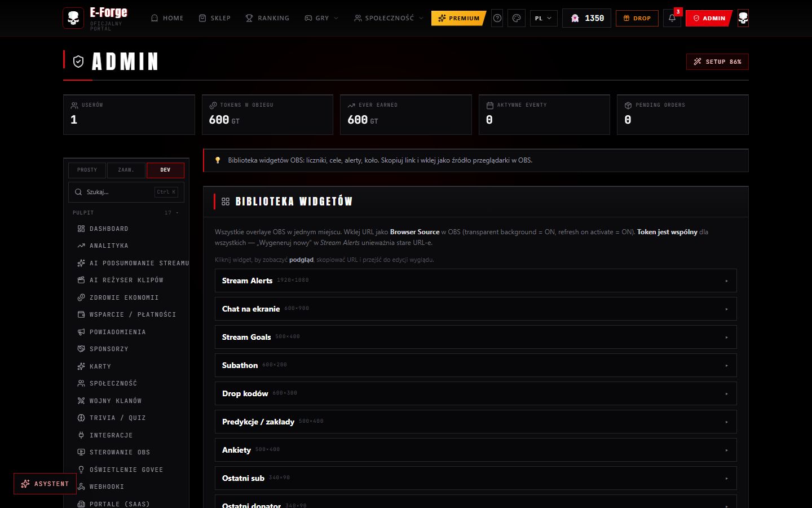Open the Społeczność menu
The image size is (812, 508).
[x=389, y=18]
